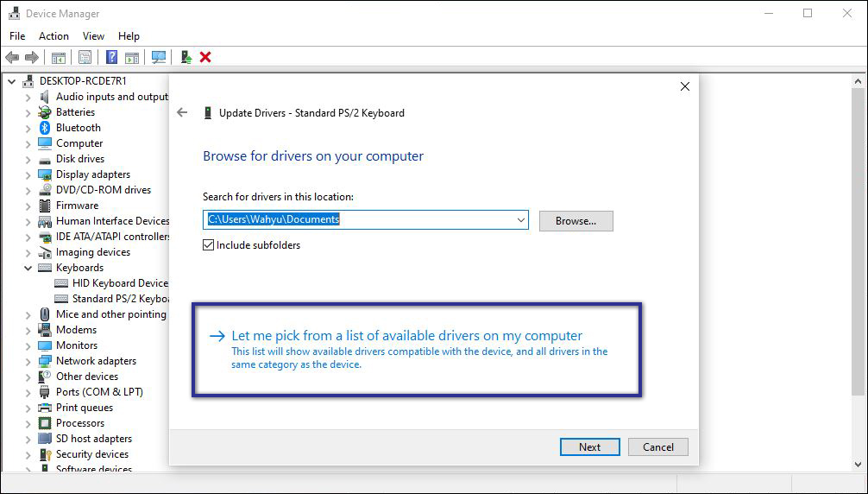Viewport: 868px width, 494px height.
Task: Click the Network adapters icon
Action: point(45,361)
